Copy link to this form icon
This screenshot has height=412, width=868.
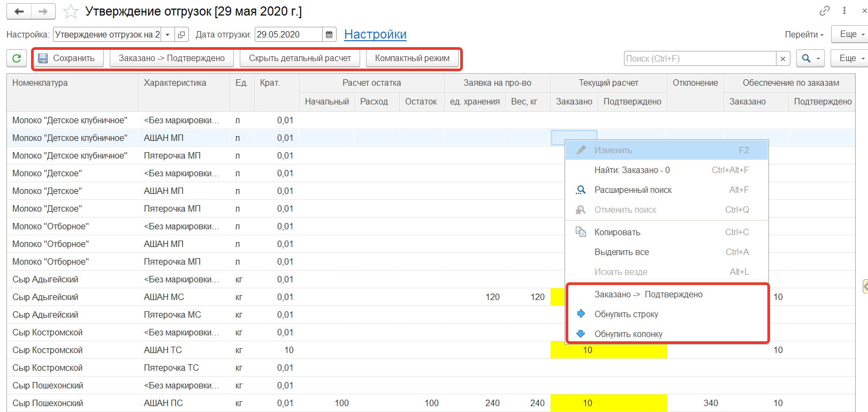824,11
